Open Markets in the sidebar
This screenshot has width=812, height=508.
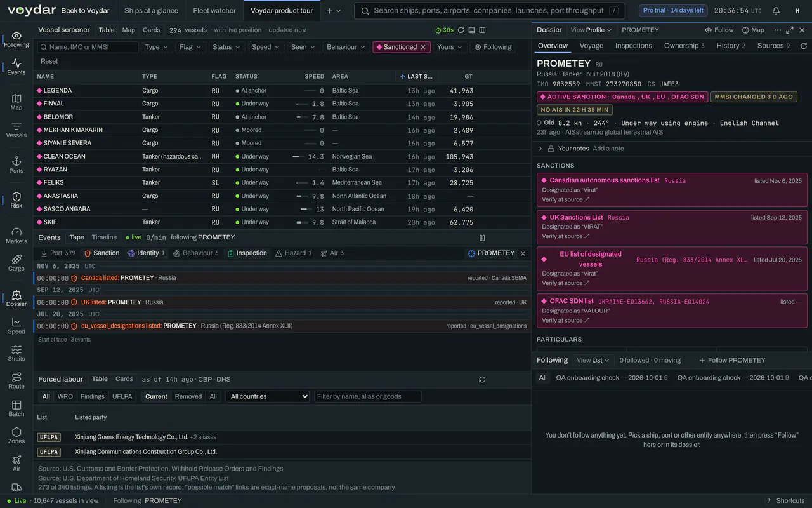click(x=16, y=236)
